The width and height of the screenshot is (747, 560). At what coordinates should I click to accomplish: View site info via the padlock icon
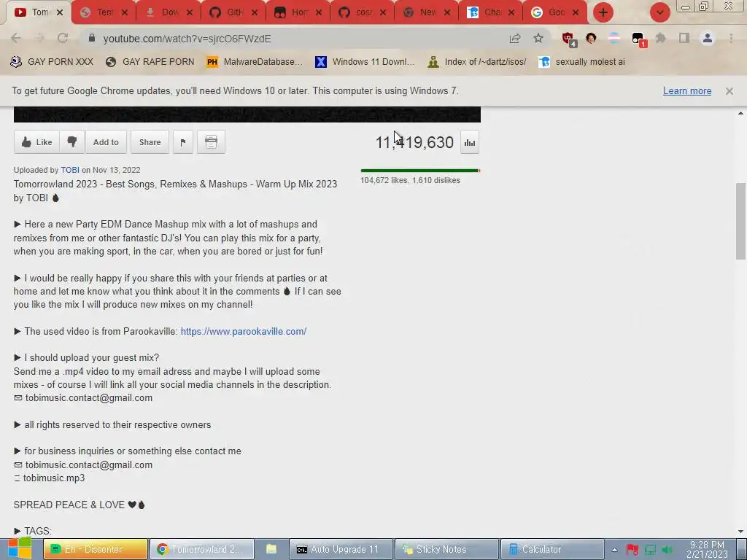92,38
